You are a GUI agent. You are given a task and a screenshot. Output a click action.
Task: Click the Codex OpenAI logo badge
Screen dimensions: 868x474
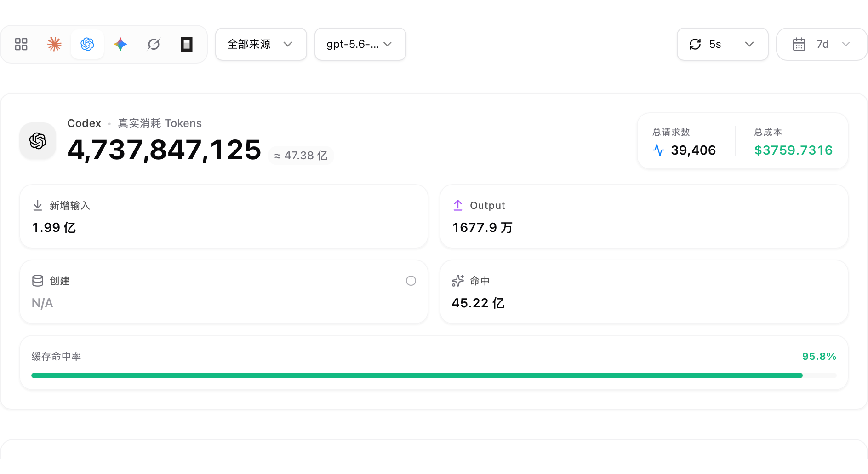click(38, 141)
